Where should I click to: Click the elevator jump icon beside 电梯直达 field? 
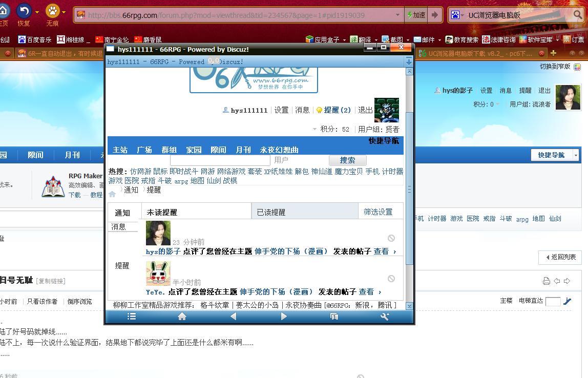[x=568, y=301]
